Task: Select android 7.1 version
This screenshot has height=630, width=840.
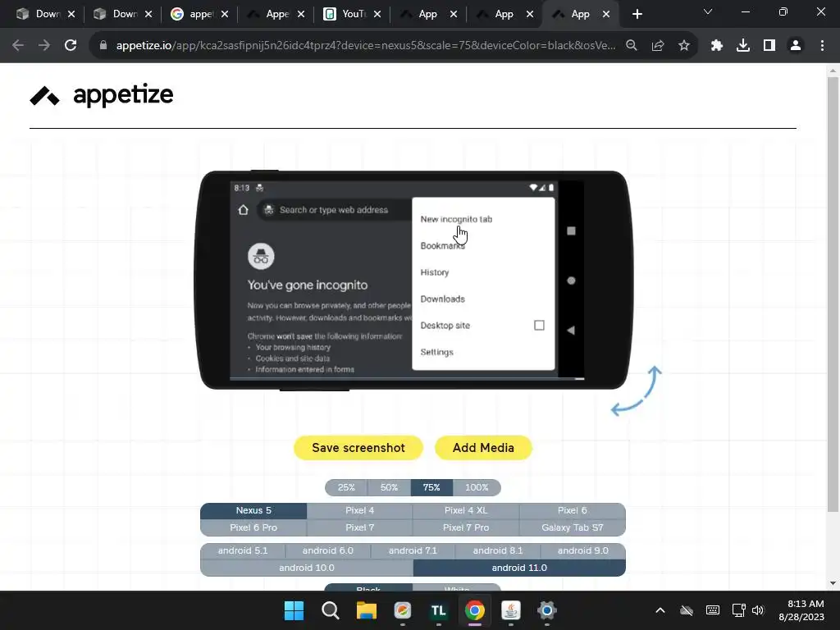Action: pyautogui.click(x=413, y=550)
